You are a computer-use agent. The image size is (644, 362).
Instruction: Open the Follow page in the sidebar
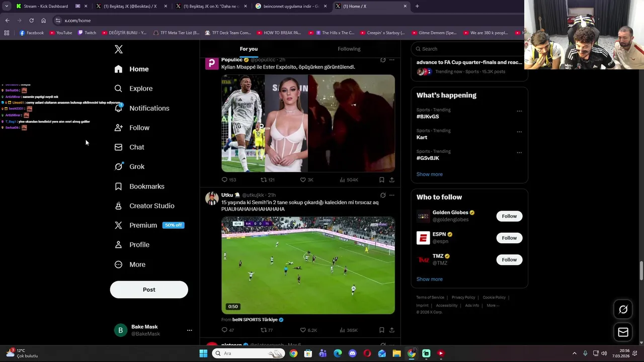coord(132,128)
